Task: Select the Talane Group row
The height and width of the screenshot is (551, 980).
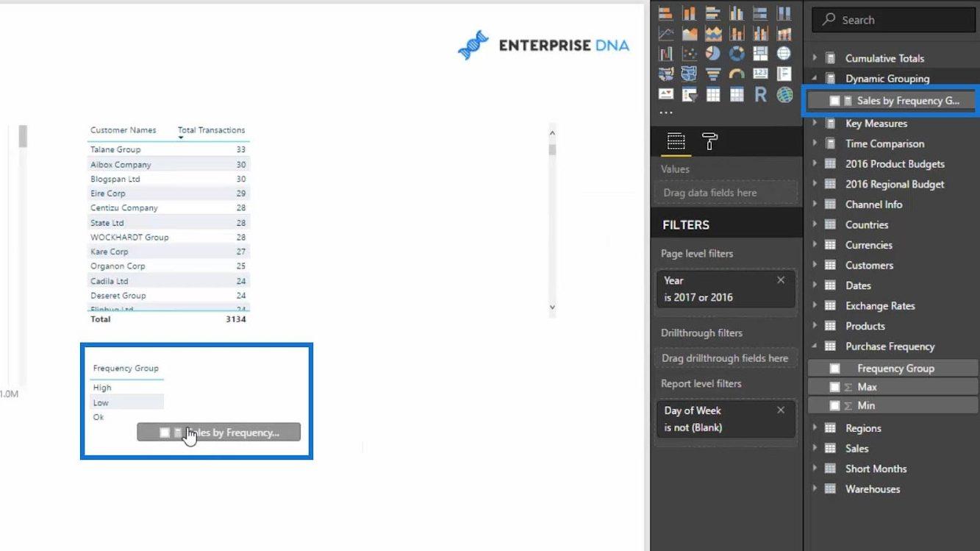Action: (168, 149)
